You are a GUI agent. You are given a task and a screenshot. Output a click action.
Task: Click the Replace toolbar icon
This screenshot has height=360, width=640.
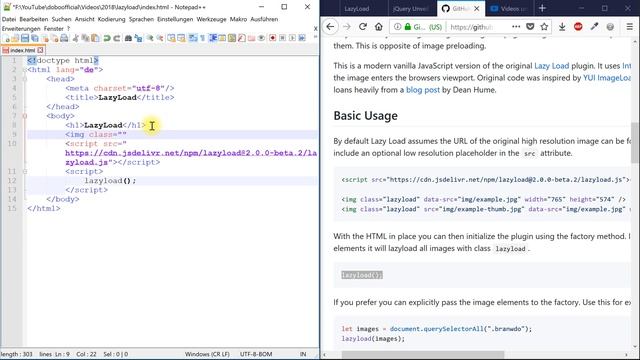coord(139,38)
